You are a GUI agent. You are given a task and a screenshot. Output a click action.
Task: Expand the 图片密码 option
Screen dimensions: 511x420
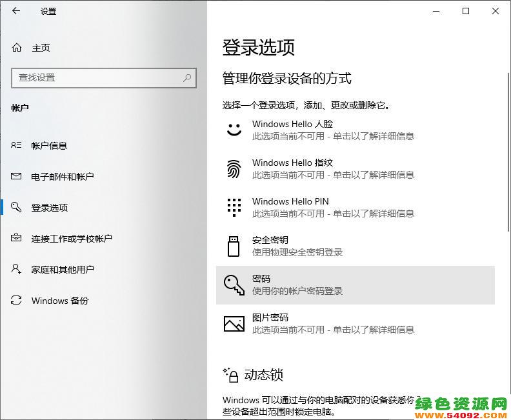point(356,324)
